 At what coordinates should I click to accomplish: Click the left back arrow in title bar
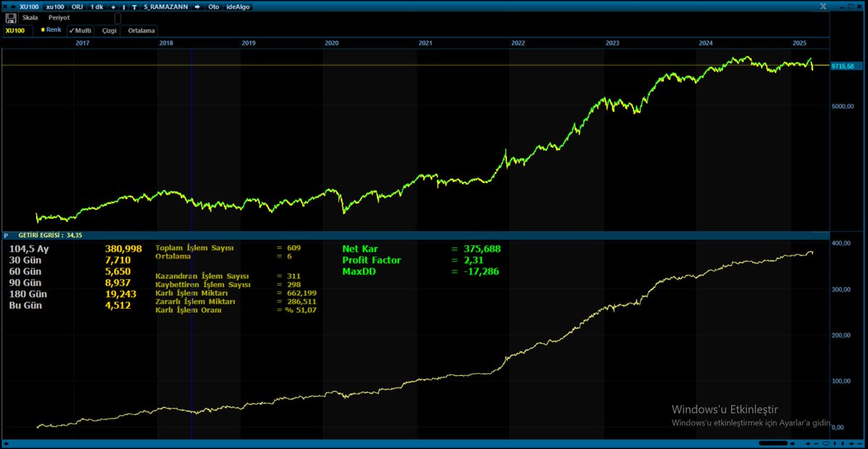(12, 7)
